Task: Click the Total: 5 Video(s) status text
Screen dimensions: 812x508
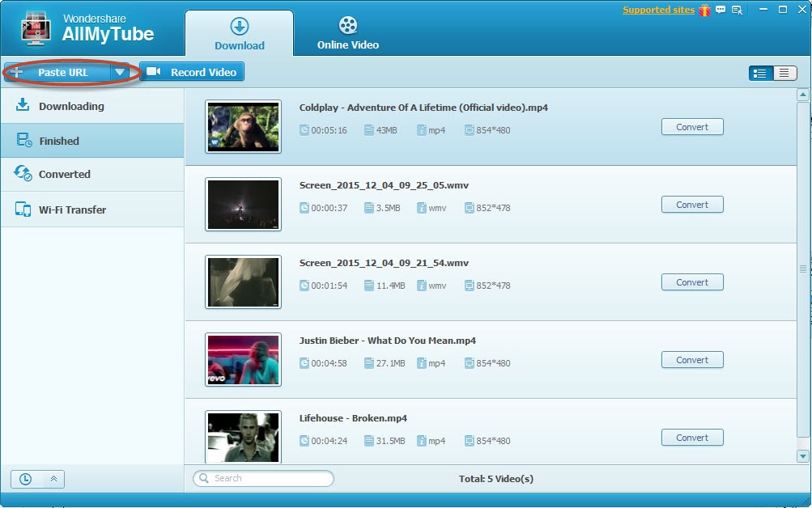Action: (495, 479)
